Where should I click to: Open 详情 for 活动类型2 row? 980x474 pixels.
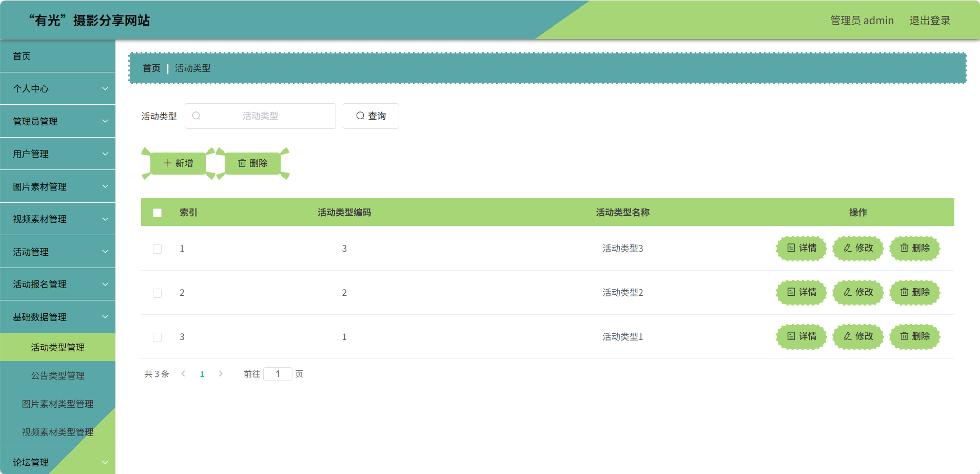pos(801,292)
